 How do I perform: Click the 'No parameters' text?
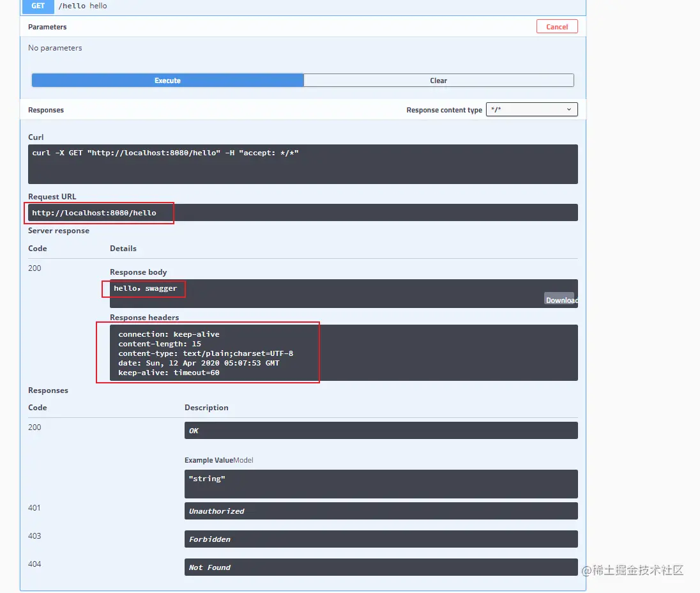(x=55, y=48)
